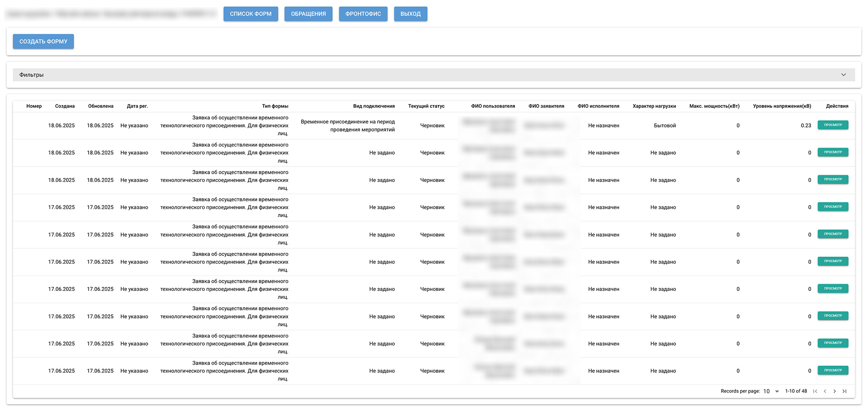Open the ОБРАЩЕНИЯ section
This screenshot has height=413, width=868.
click(x=308, y=14)
